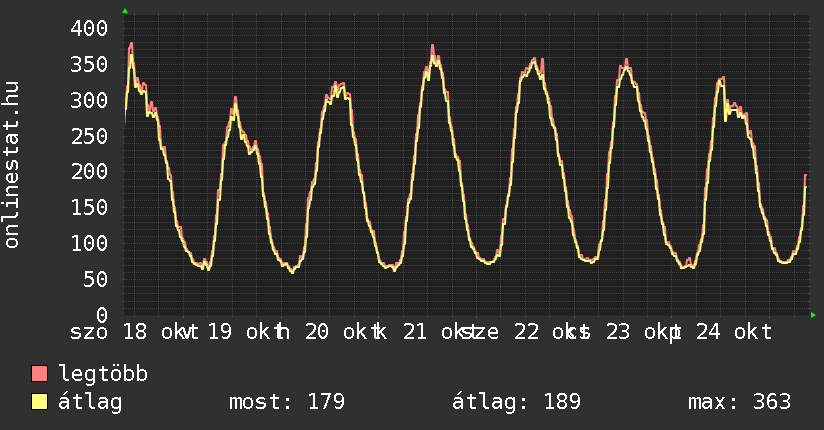Click the 400 label on the y-axis
The width and height of the screenshot is (824, 430).
coord(89,28)
